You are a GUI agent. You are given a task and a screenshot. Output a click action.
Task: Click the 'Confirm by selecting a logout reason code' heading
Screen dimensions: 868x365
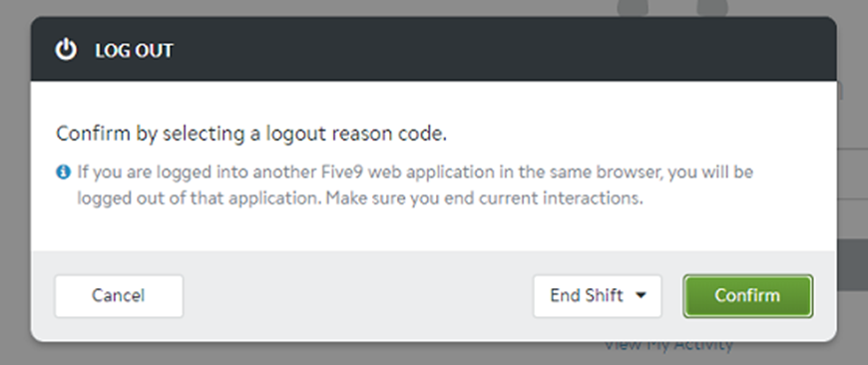pos(251,134)
